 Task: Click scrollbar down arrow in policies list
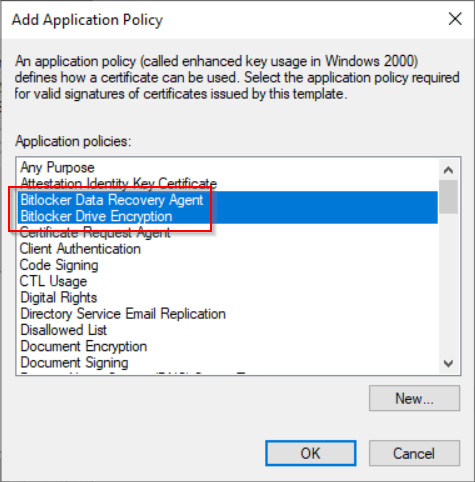[448, 363]
